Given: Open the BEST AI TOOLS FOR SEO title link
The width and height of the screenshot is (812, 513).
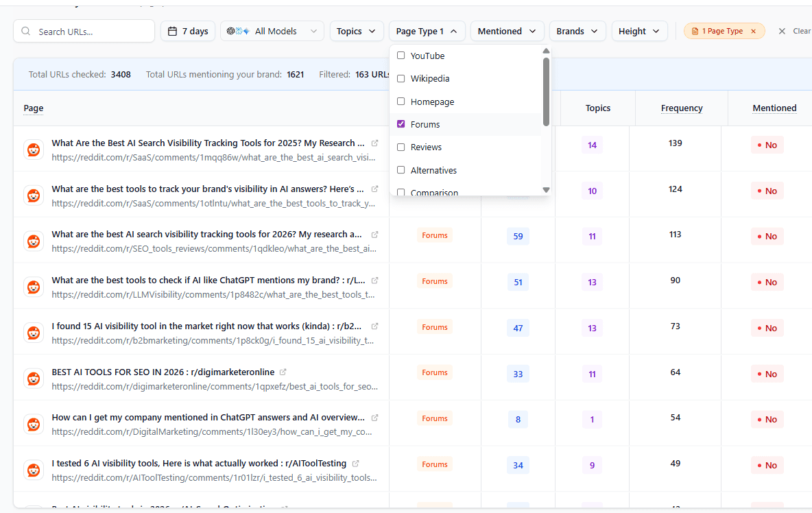Looking at the screenshot, I should (163, 372).
